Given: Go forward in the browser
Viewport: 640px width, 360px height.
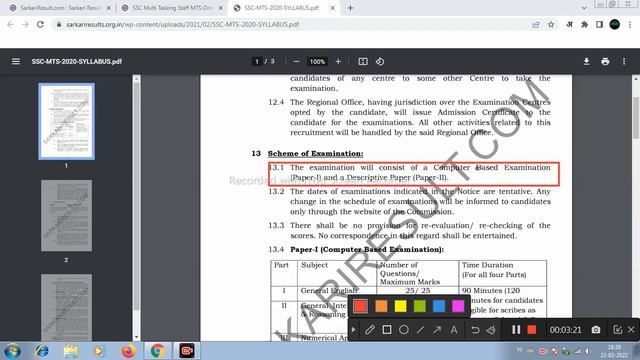Looking at the screenshot, I should [x=25, y=24].
